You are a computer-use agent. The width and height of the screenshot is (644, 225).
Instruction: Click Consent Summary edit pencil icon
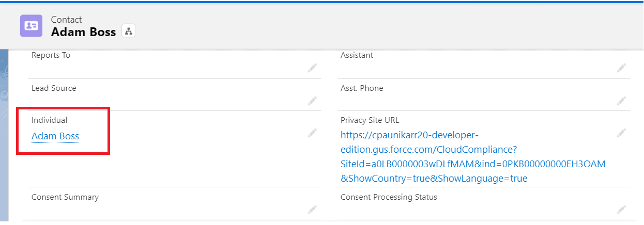(x=312, y=209)
